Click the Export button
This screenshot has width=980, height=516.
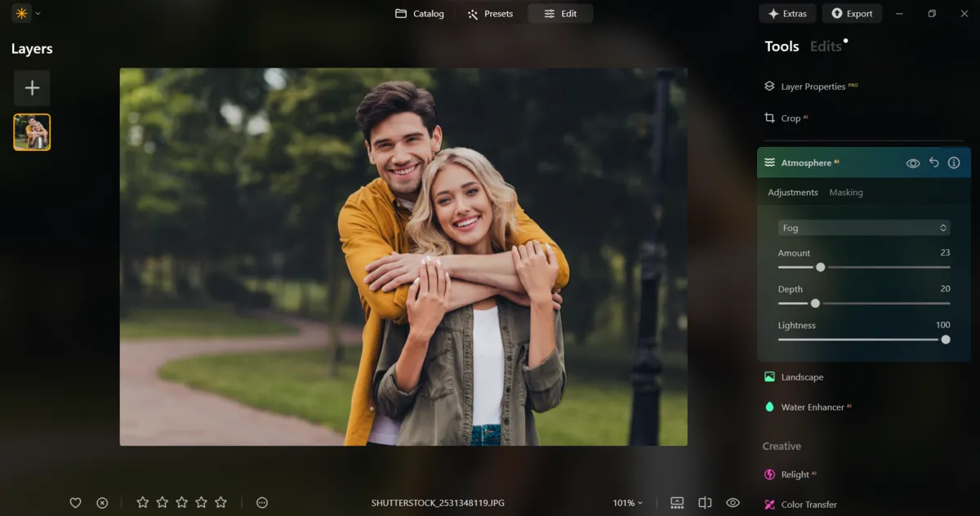(852, 13)
